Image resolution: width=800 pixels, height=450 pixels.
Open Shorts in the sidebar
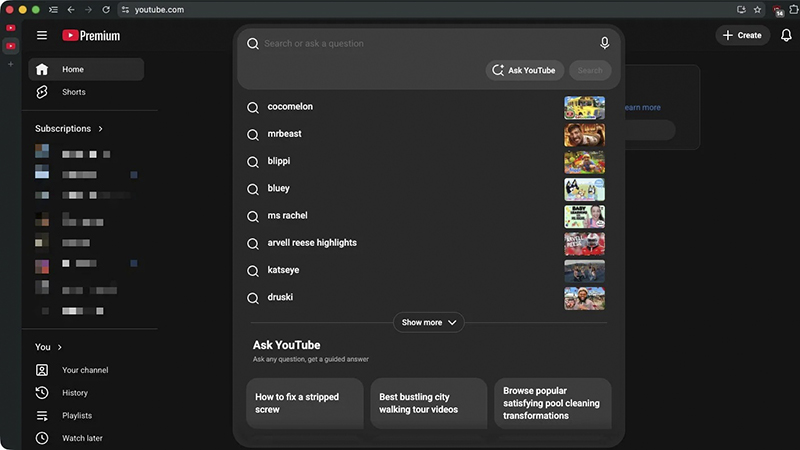[x=86, y=92]
